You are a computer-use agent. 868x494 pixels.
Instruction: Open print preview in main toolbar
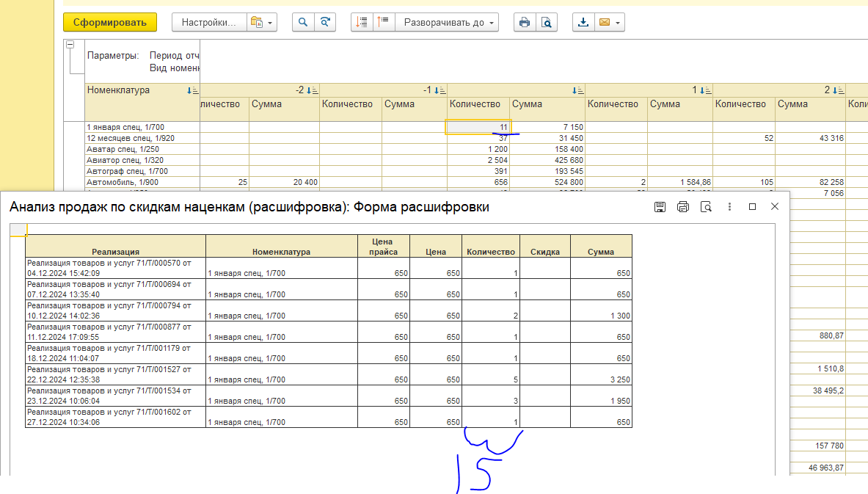click(546, 22)
